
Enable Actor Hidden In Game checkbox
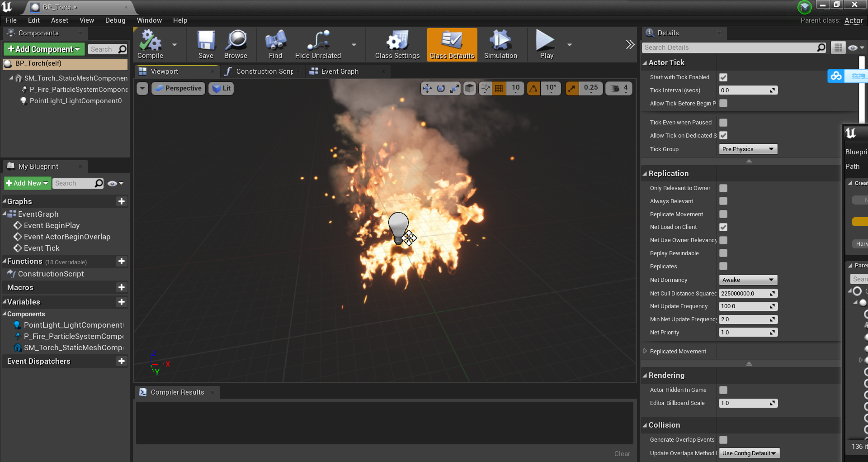723,390
